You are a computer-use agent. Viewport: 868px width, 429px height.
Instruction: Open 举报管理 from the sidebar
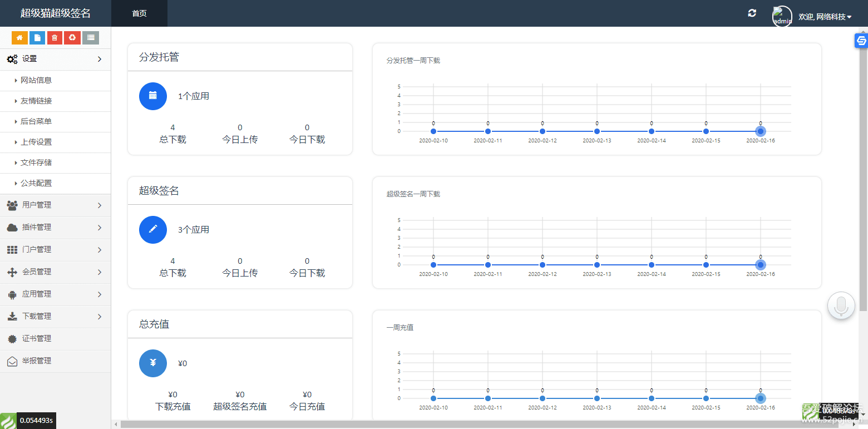[x=37, y=361]
